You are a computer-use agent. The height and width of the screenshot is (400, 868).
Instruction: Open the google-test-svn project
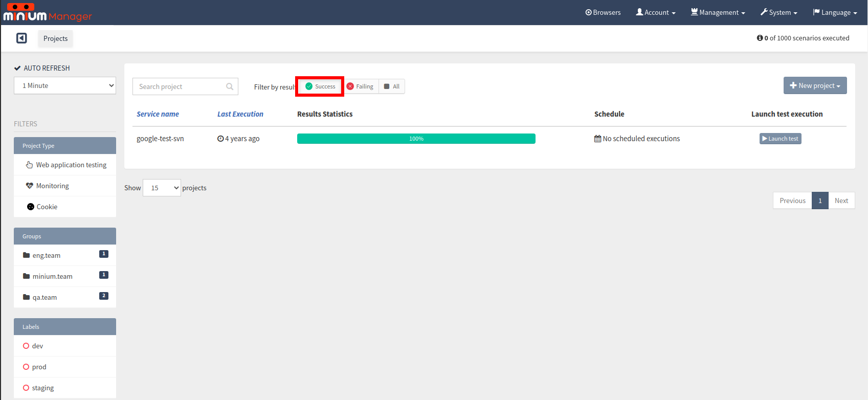(x=160, y=139)
